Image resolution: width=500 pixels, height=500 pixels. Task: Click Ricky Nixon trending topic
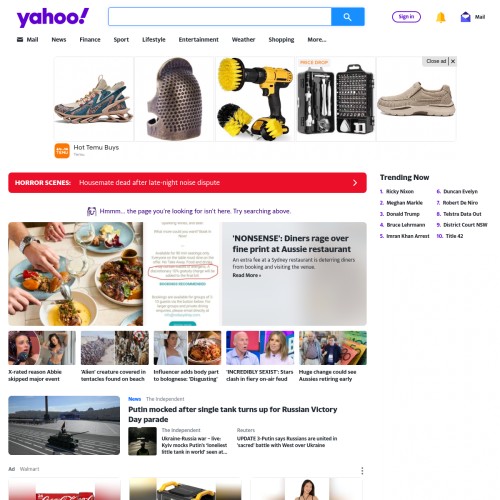point(400,191)
